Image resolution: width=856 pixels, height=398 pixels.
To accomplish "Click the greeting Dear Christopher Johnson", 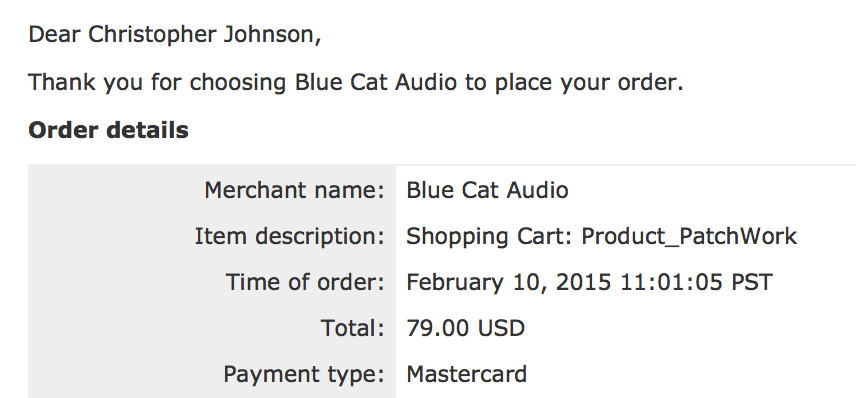I will [175, 35].
